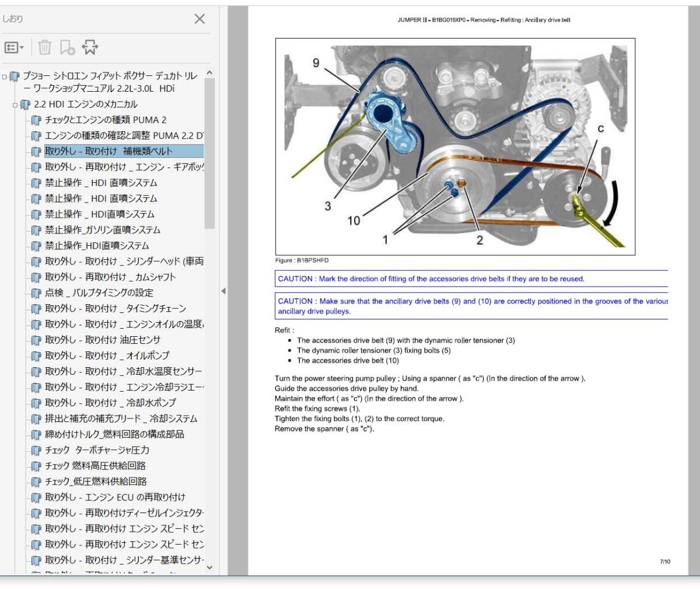Open bookmark 取り外し - 取り付け _ 冷却水温度センサー
This screenshot has height=589, width=700.
click(x=124, y=372)
